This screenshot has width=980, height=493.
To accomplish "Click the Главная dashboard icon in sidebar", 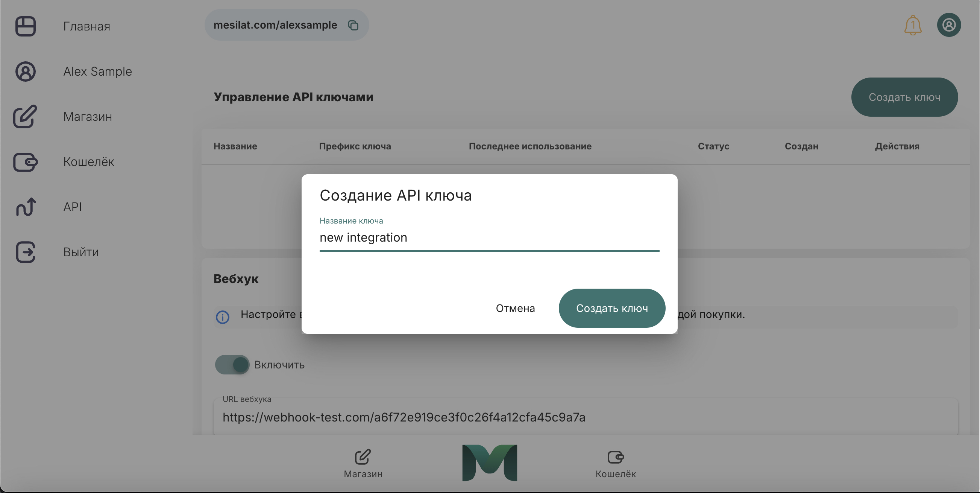I will tap(26, 26).
